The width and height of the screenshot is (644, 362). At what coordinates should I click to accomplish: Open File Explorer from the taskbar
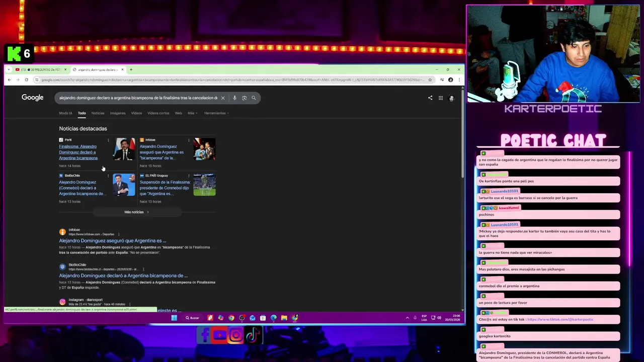point(284,318)
